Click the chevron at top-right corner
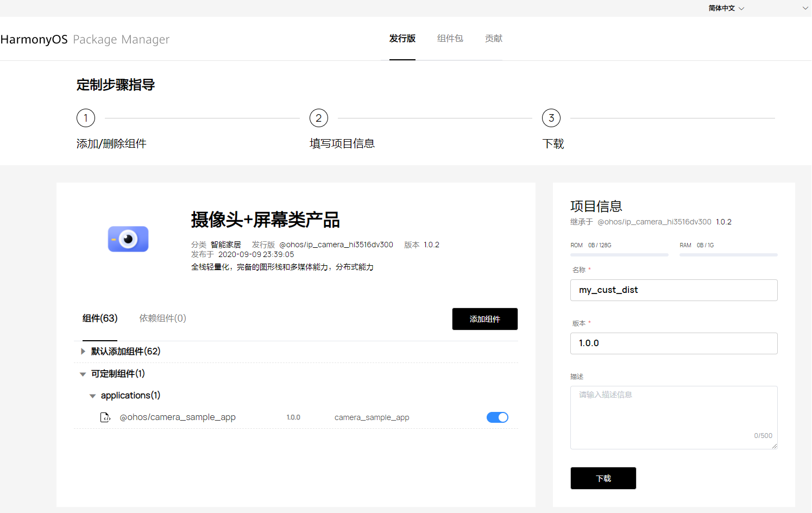Screen dimensions: 812x513 click(805, 8)
